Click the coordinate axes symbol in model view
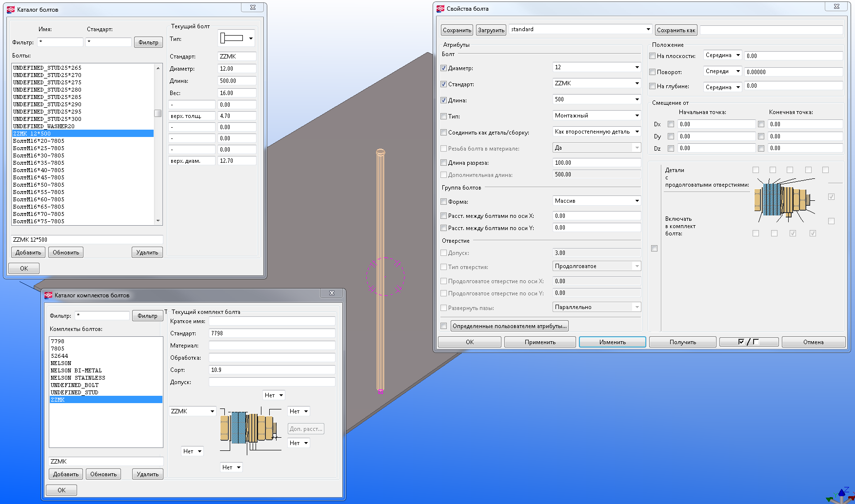The height and width of the screenshot is (504, 855). (x=840, y=496)
